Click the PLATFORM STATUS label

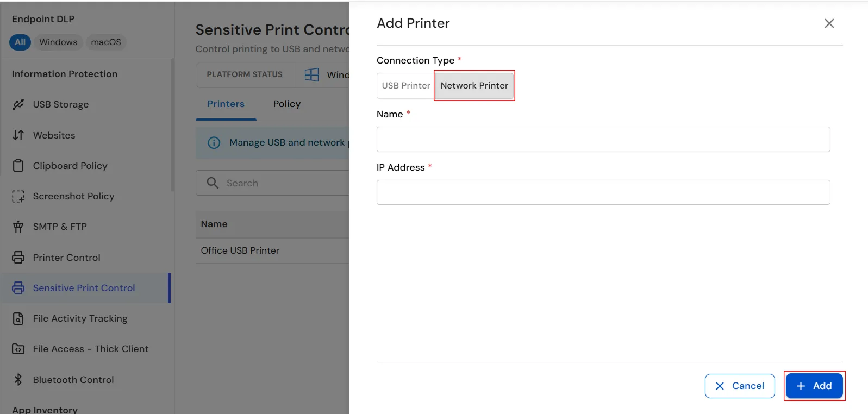(x=245, y=74)
